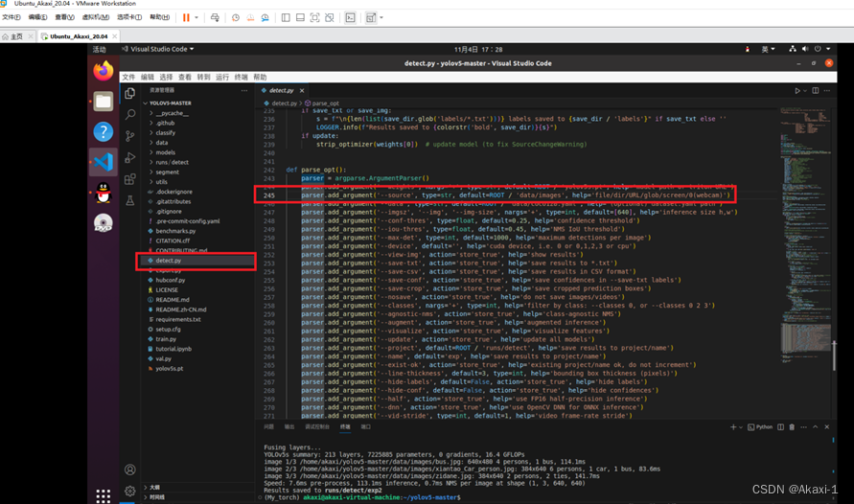The image size is (854, 504).
Task: Open the VMware console view icon
Action: [x=350, y=17]
